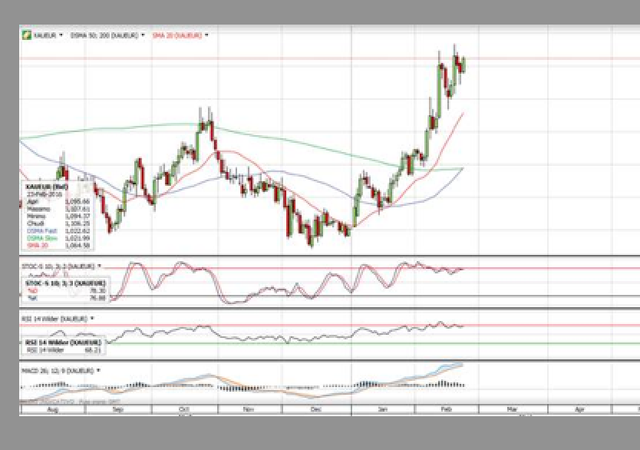The height and width of the screenshot is (450, 640).
Task: Open the RSI 14 Wilder panel dropdown
Action: 92,319
